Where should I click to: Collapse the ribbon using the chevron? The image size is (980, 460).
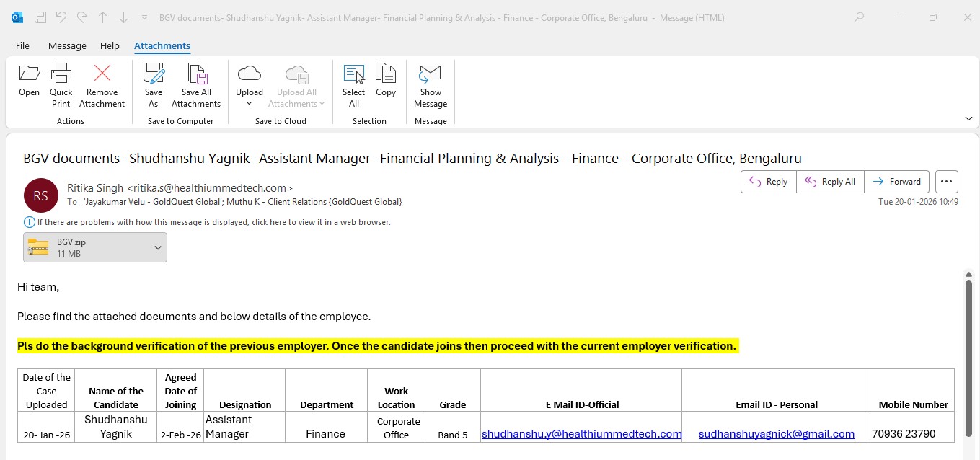(x=968, y=118)
